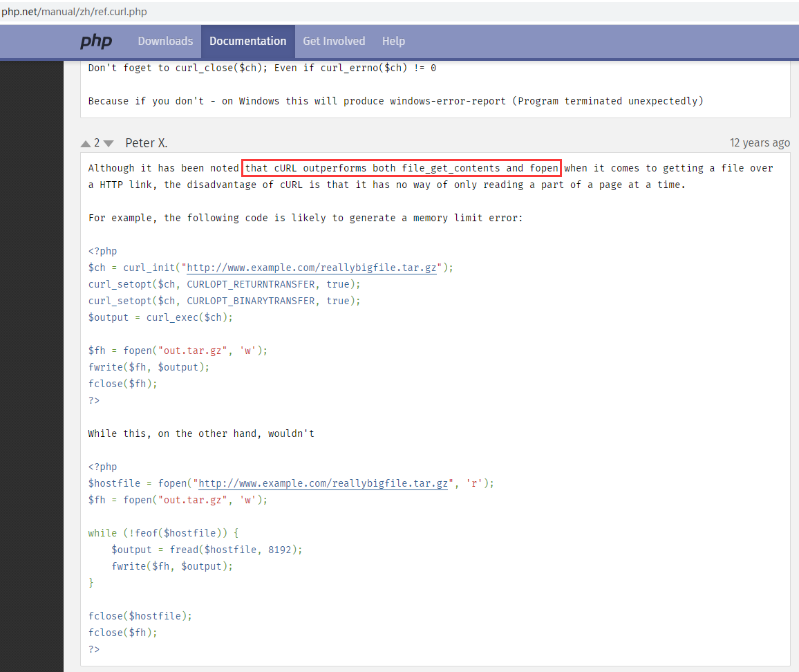
Task: Follow the reallybigfile URL in curl_init
Action: pyautogui.click(x=312, y=268)
